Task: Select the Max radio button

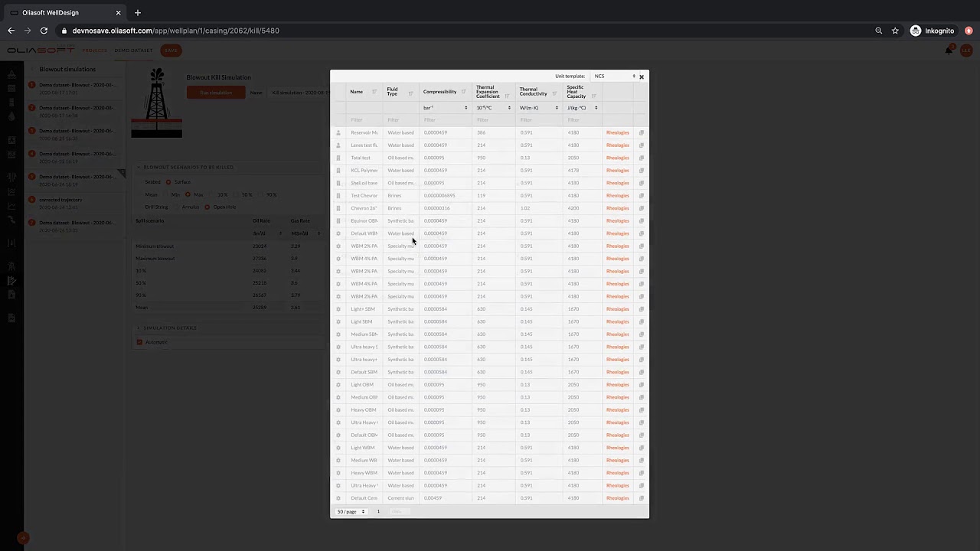Action: (188, 194)
